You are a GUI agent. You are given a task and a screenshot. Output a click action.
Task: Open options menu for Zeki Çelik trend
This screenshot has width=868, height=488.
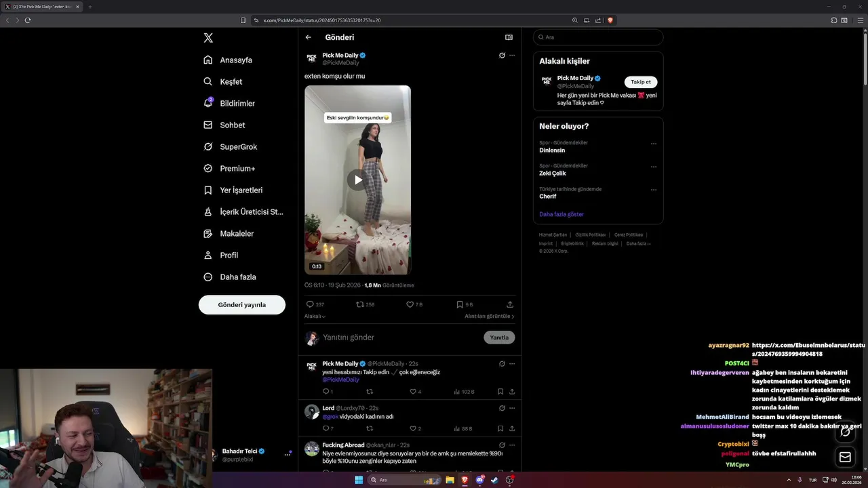pos(654,167)
